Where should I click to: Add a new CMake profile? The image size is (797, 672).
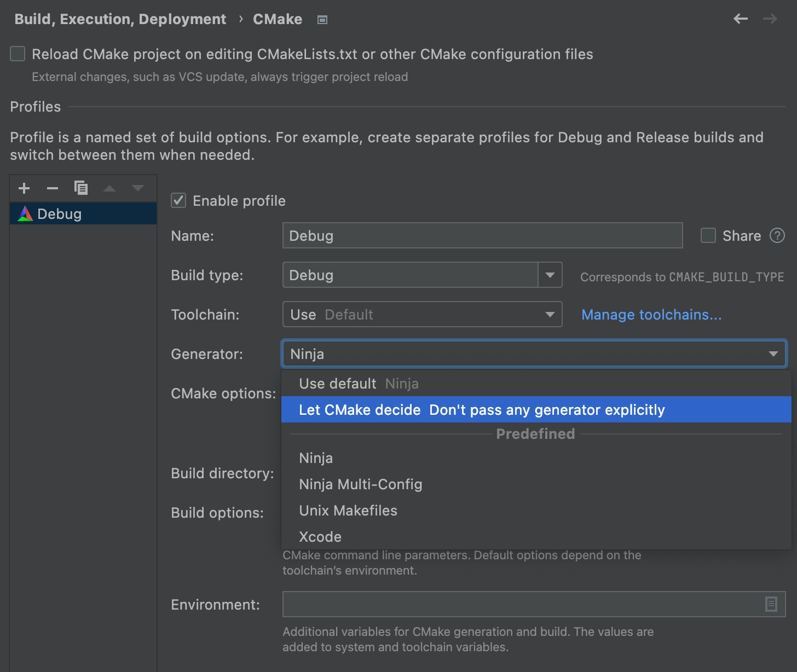coord(24,189)
